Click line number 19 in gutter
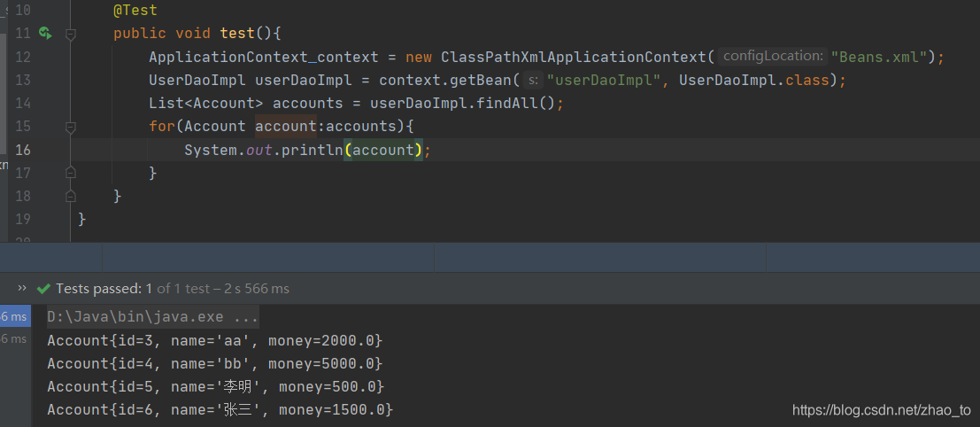The height and width of the screenshot is (427, 980). 22,219
